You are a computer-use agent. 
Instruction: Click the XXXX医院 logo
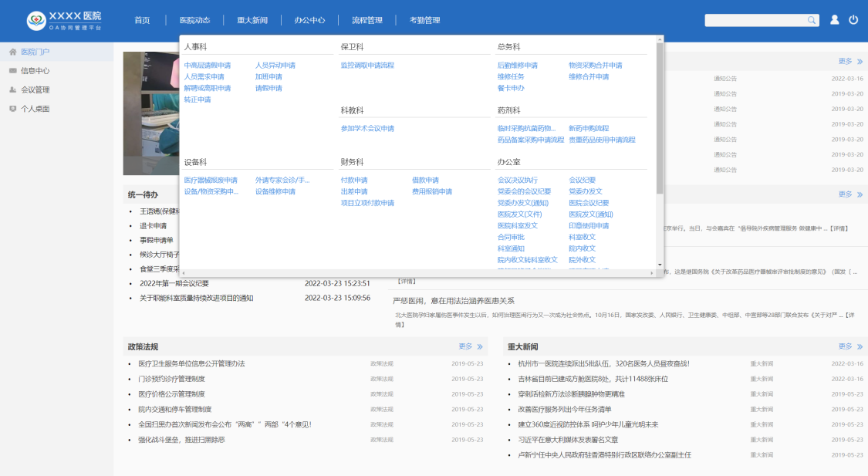(64, 20)
